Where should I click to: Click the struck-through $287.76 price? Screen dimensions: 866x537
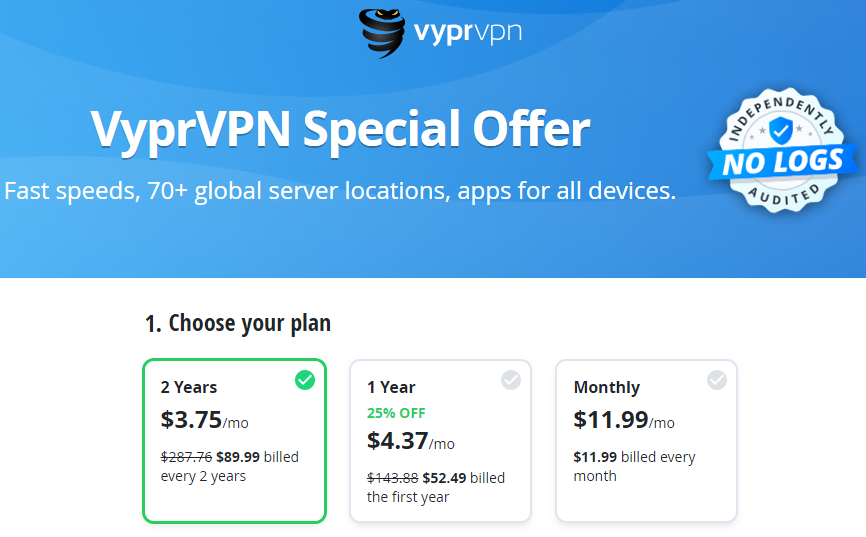[186, 457]
